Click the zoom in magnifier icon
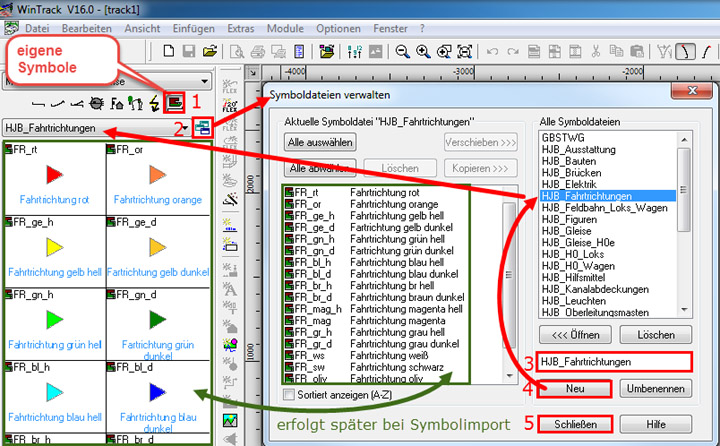The width and height of the screenshot is (720, 446). 423,52
